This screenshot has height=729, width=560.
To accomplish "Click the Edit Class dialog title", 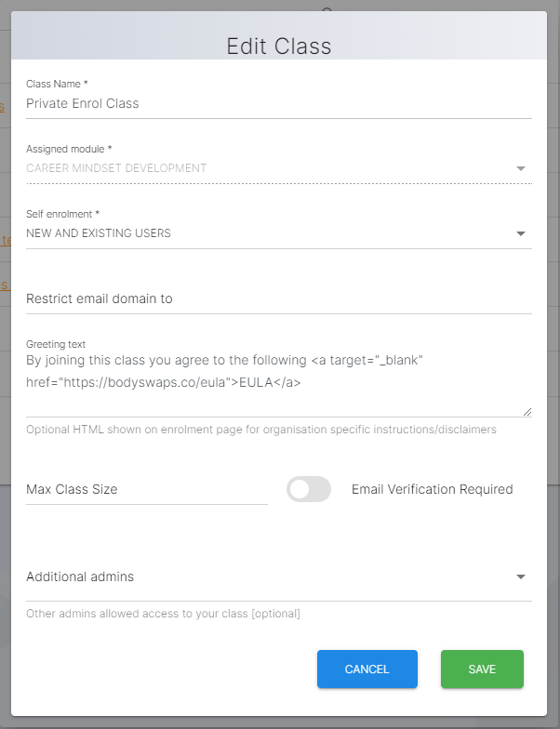I will pyautogui.click(x=279, y=46).
